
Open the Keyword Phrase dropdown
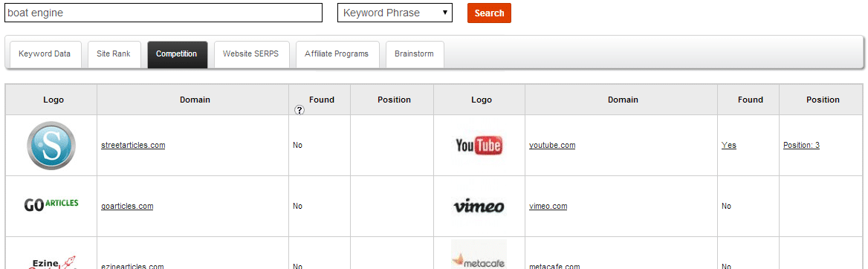395,13
